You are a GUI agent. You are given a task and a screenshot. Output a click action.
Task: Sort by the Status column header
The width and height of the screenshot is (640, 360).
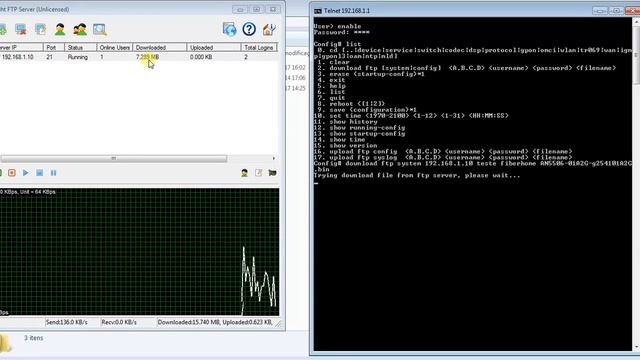(80, 47)
